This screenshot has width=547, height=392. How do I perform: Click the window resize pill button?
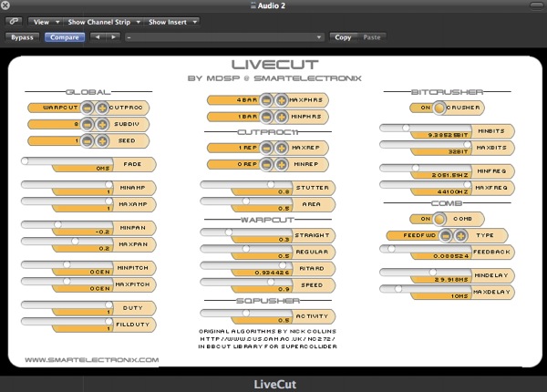(538, 5)
